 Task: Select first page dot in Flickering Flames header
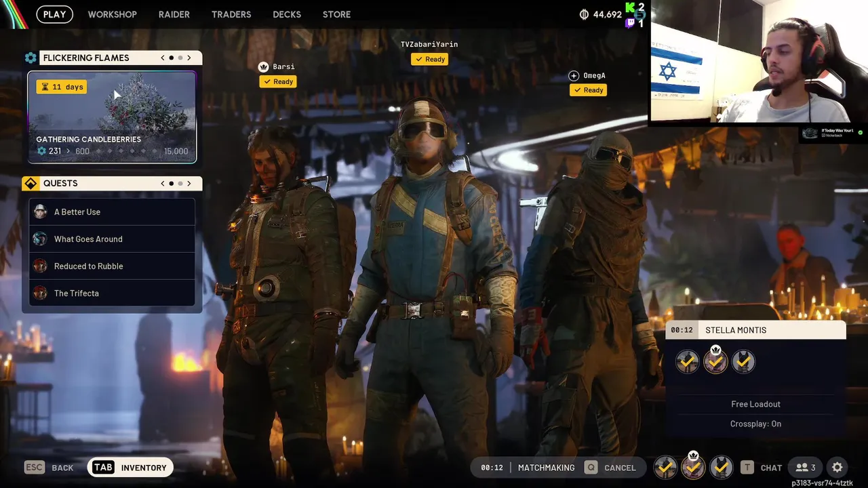[171, 58]
